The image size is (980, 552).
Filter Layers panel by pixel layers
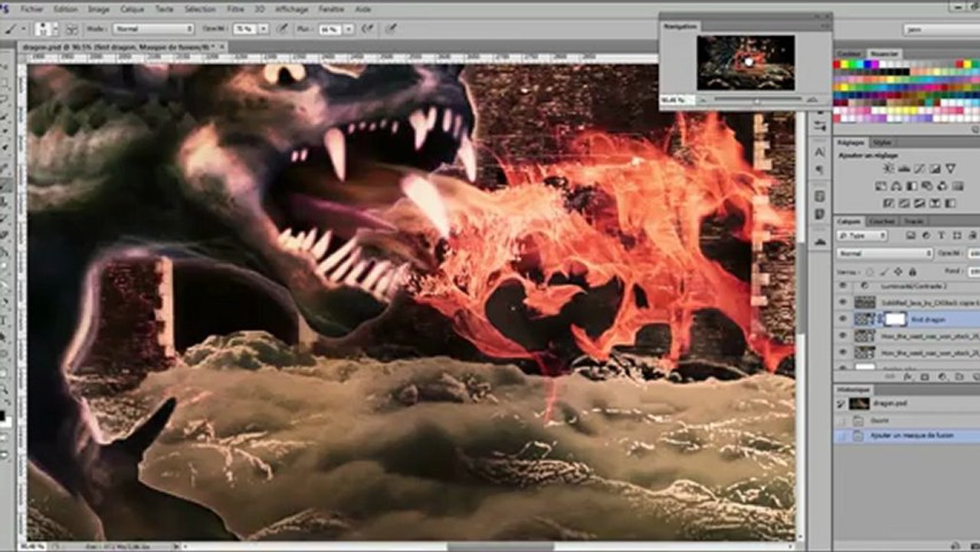click(x=911, y=235)
